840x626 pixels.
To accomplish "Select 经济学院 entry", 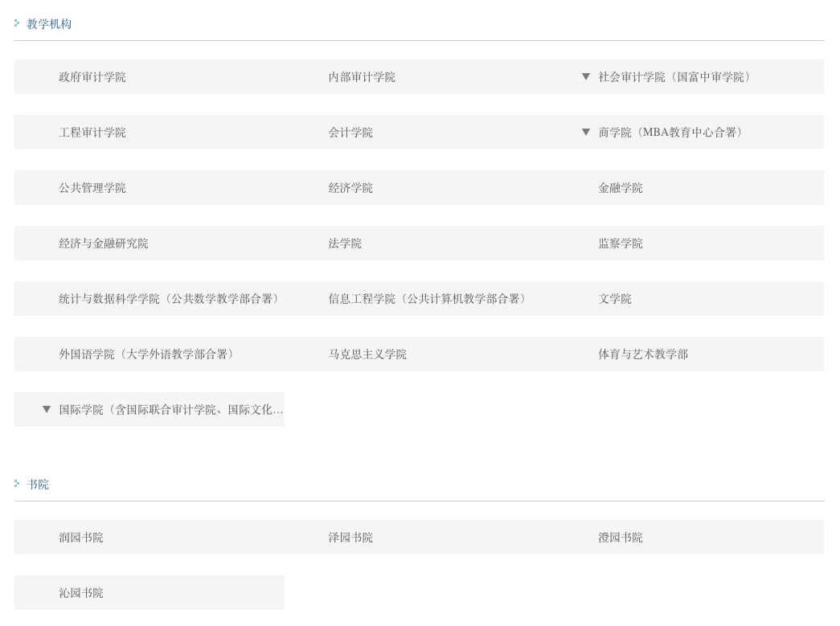I will click(x=350, y=188).
